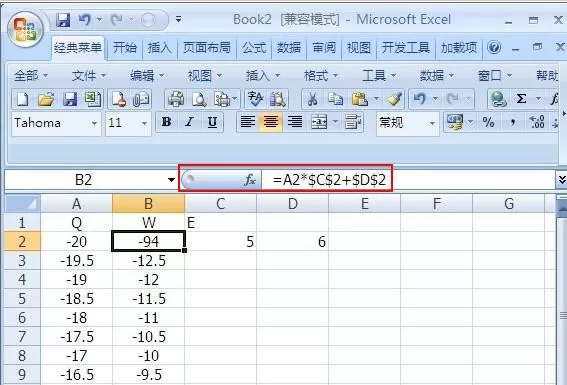Open the 经典菜单 tab
567x385 pixels.
(x=78, y=48)
